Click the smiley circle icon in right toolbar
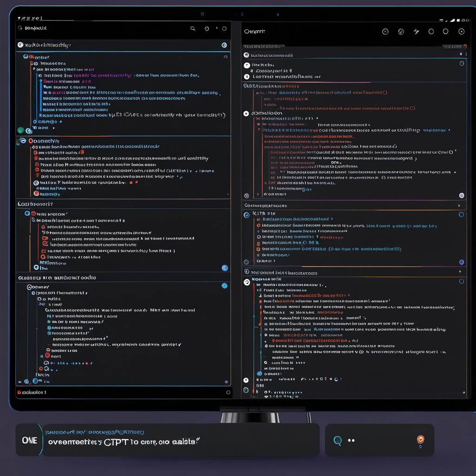The width and height of the screenshot is (476, 476). pyautogui.click(x=401, y=32)
